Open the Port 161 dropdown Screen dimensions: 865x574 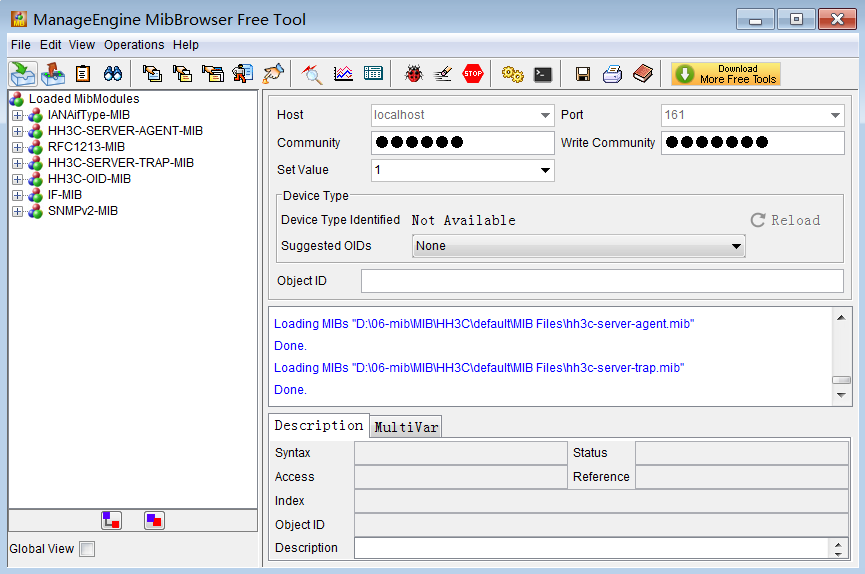click(x=835, y=115)
